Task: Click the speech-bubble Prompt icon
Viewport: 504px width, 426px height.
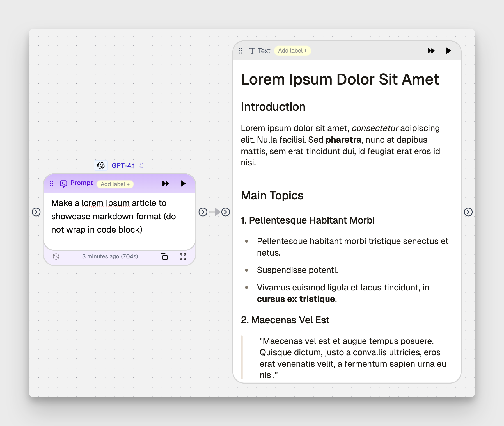Action: 63,184
